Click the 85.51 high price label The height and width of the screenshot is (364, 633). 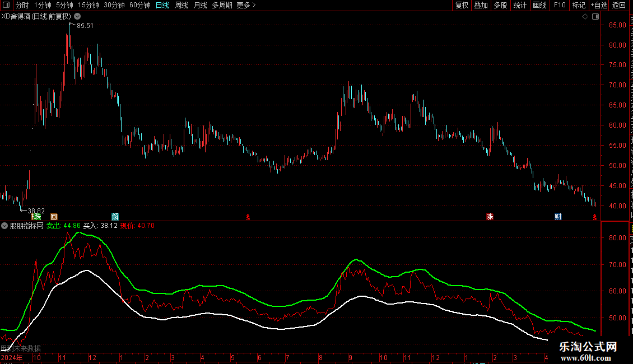pos(85,25)
